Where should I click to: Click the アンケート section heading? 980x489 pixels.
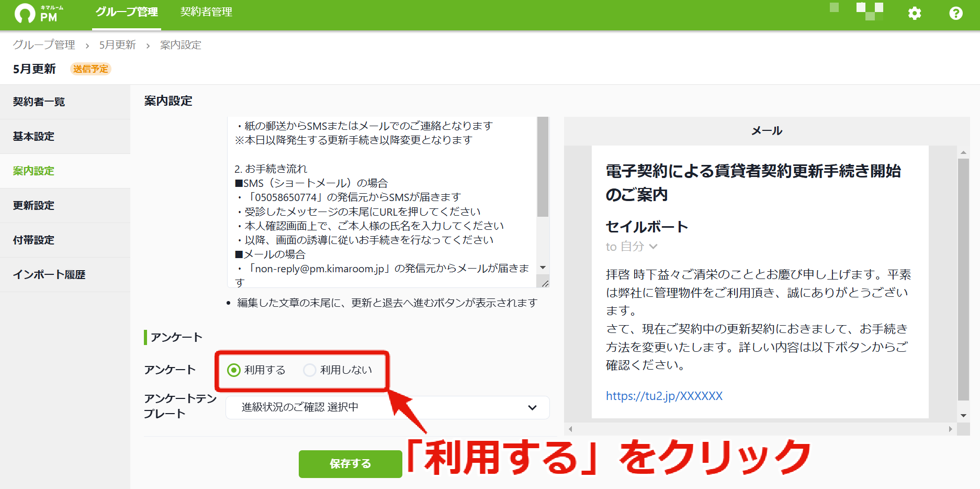[x=176, y=337]
